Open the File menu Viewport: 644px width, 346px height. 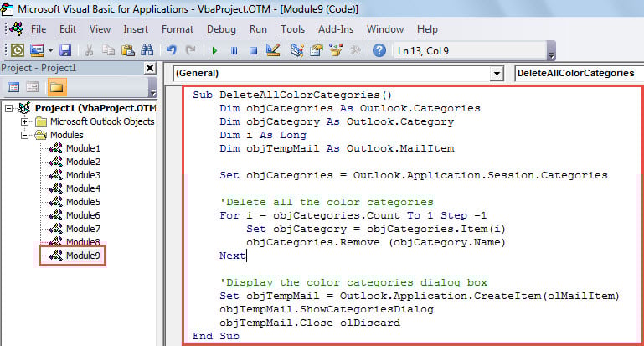[x=39, y=29]
